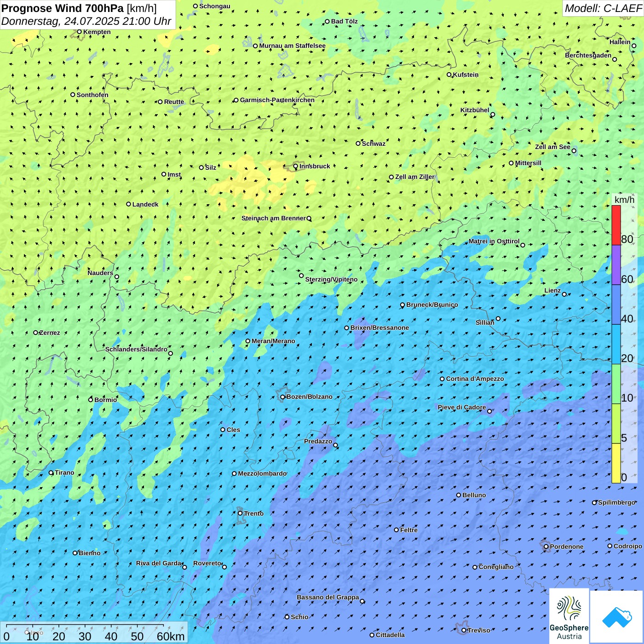Click the blue cloud logo icon
The width and height of the screenshot is (644, 644).
tap(616, 617)
